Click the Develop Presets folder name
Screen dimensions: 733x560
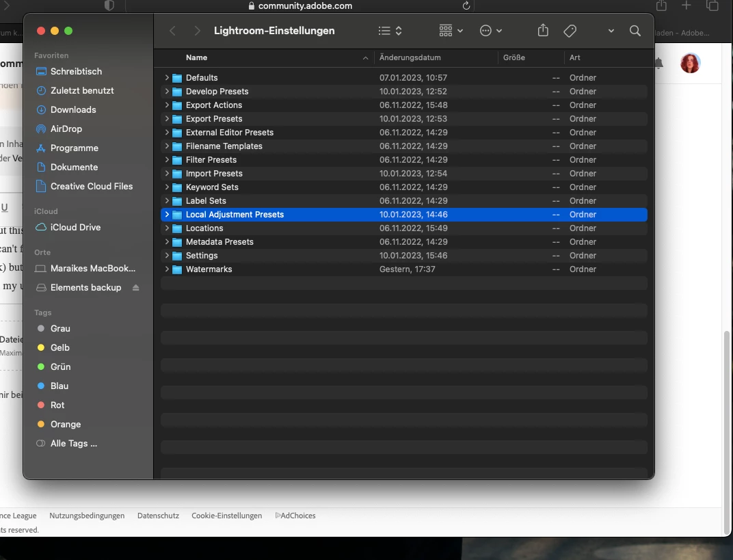[x=217, y=91]
